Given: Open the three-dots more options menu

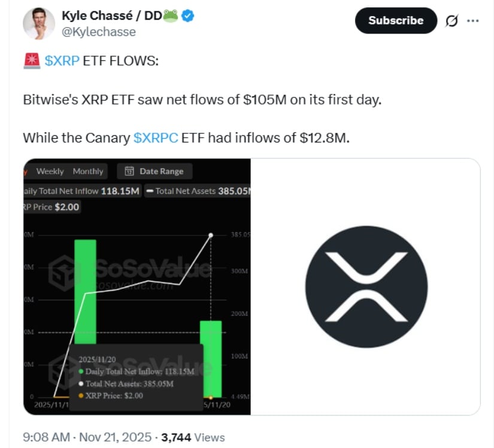Looking at the screenshot, I should (x=473, y=20).
